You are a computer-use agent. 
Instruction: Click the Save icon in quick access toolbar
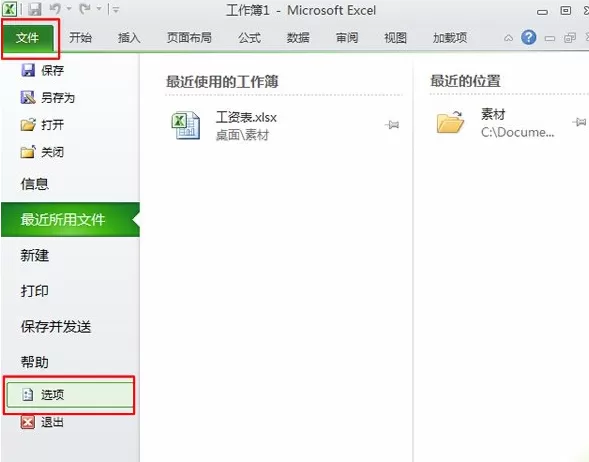pyautogui.click(x=34, y=9)
